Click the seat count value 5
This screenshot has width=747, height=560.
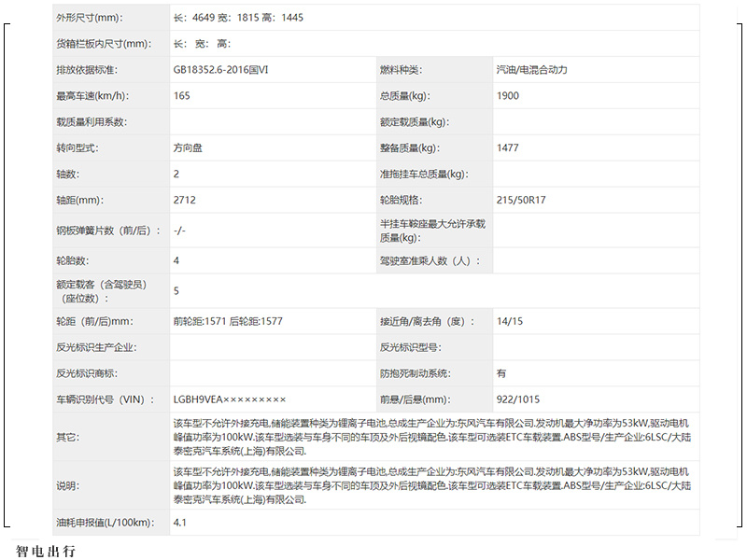(x=176, y=291)
